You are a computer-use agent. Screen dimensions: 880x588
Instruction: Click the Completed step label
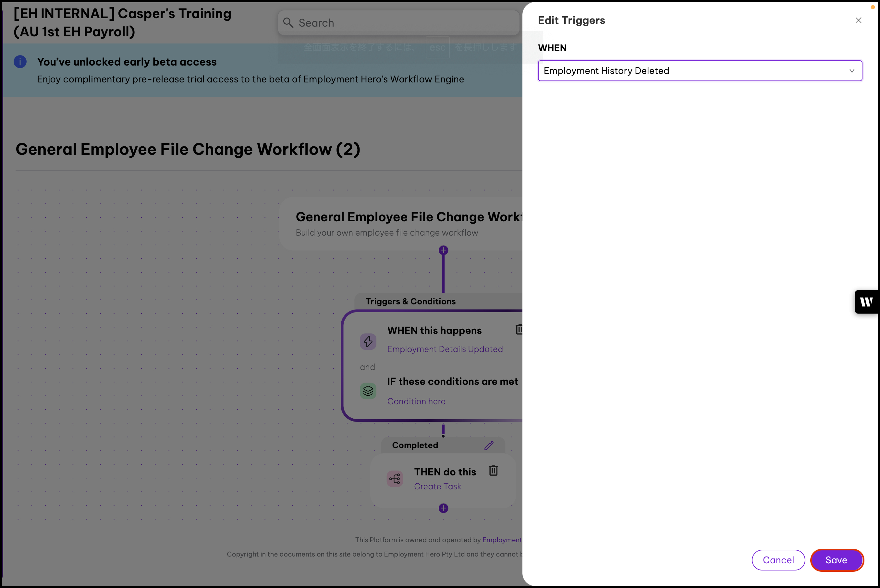pyautogui.click(x=415, y=445)
